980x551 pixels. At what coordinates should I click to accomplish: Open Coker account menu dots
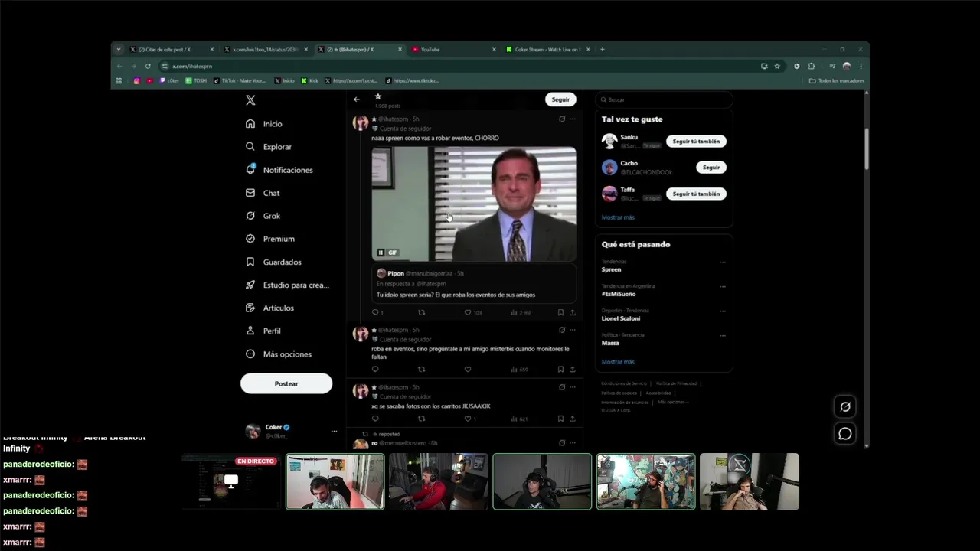[334, 431]
